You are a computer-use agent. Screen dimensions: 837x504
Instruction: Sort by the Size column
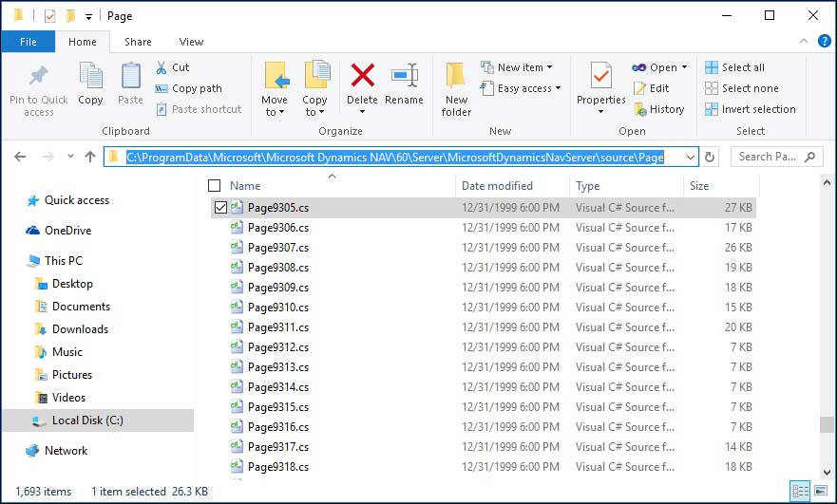point(721,186)
